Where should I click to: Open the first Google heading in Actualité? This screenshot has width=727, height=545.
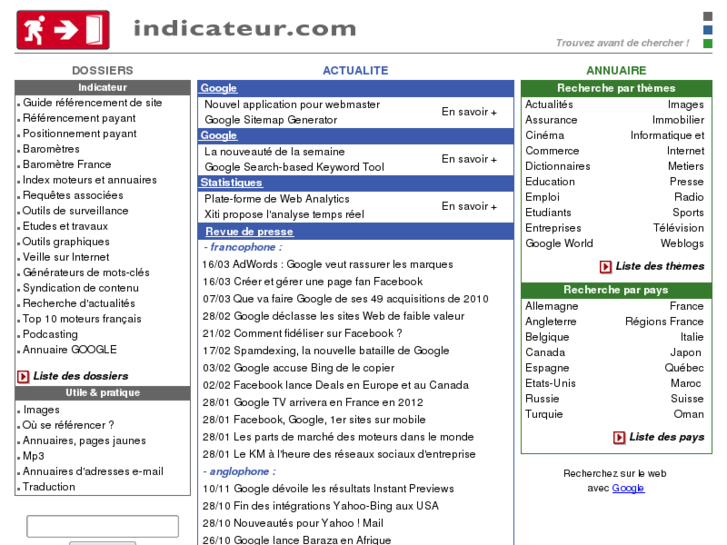tap(218, 88)
